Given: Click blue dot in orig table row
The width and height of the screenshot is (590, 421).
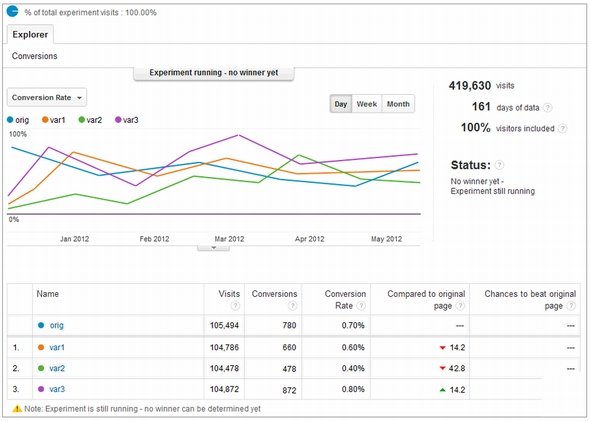Looking at the screenshot, I should [41, 325].
